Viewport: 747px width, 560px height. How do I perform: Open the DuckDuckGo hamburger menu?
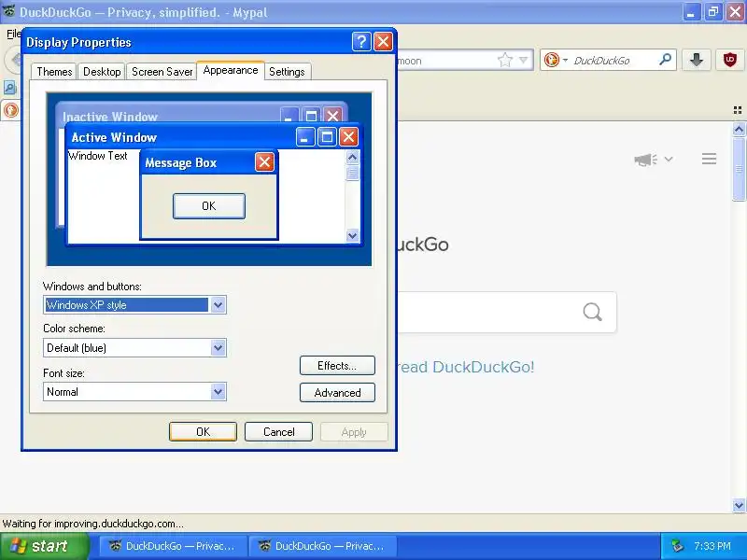[709, 159]
